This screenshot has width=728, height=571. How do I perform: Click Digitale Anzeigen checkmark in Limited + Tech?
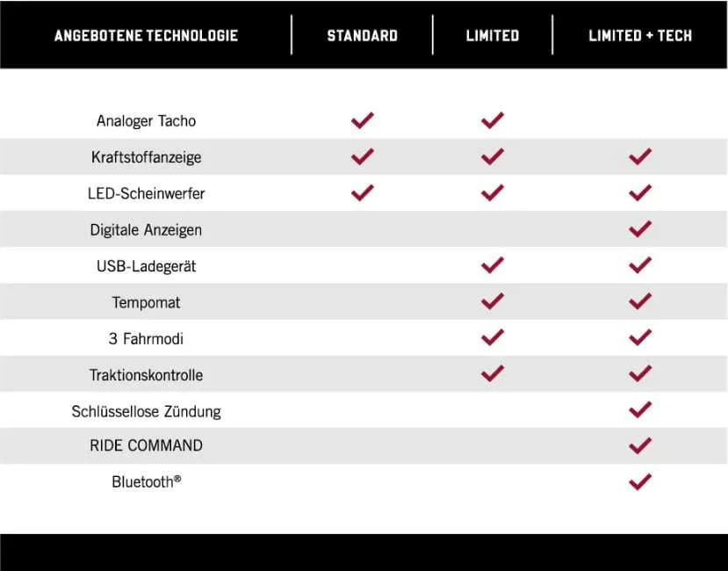[640, 229]
